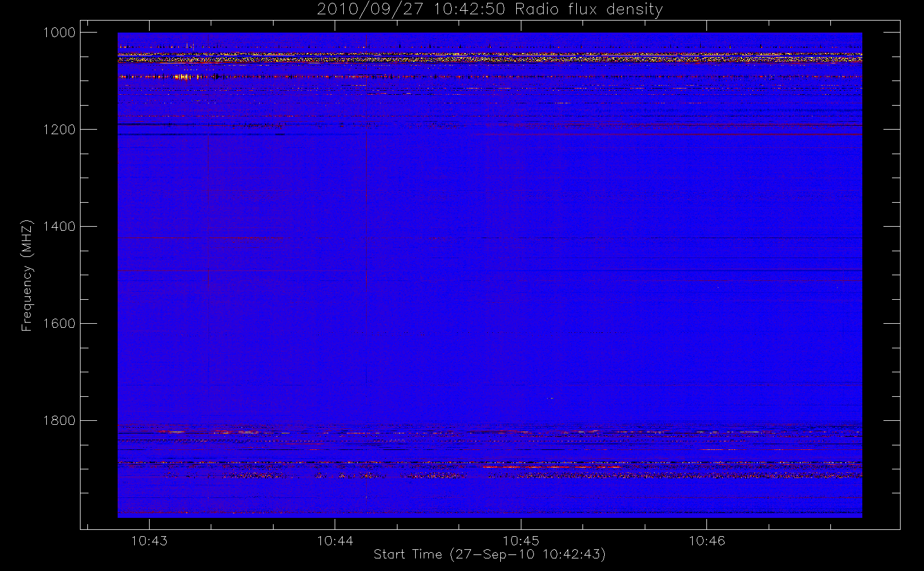Click the 'Frequency (MHz)' axis label
Image resolution: width=924 pixels, height=571 pixels.
[27, 275]
